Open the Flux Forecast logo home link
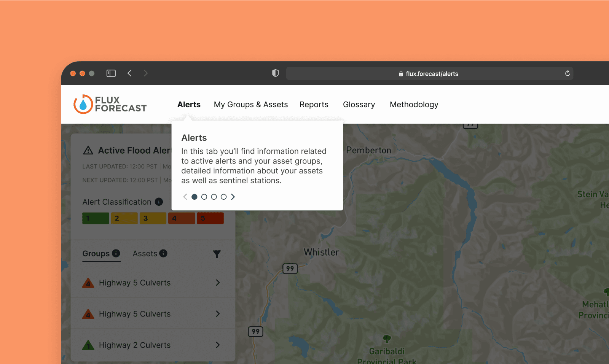The width and height of the screenshot is (609, 364). (110, 104)
